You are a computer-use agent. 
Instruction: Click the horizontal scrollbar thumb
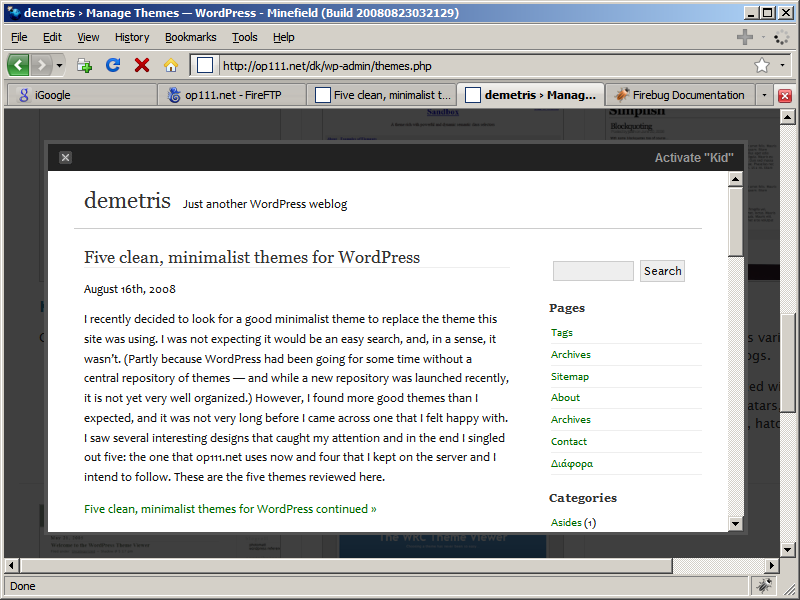coord(346,565)
